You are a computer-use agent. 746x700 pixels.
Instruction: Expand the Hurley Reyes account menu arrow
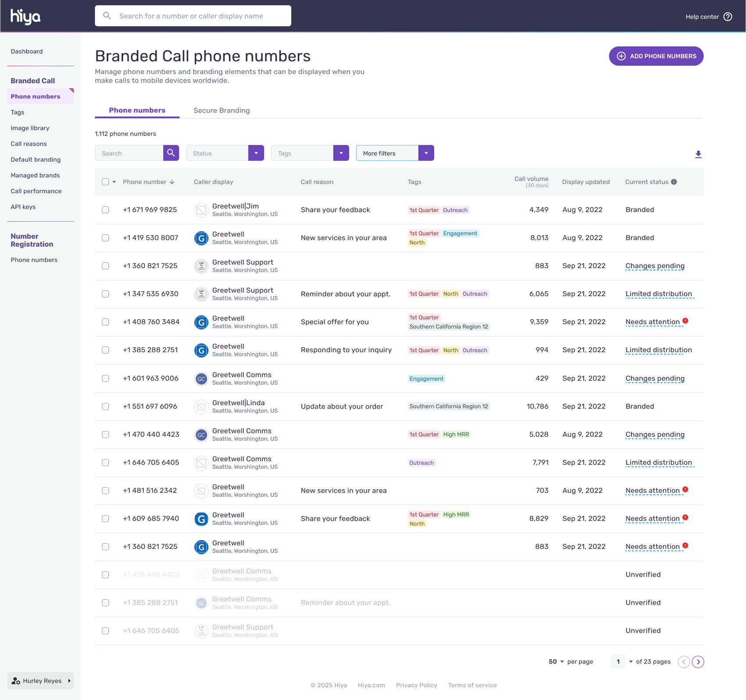click(x=69, y=681)
